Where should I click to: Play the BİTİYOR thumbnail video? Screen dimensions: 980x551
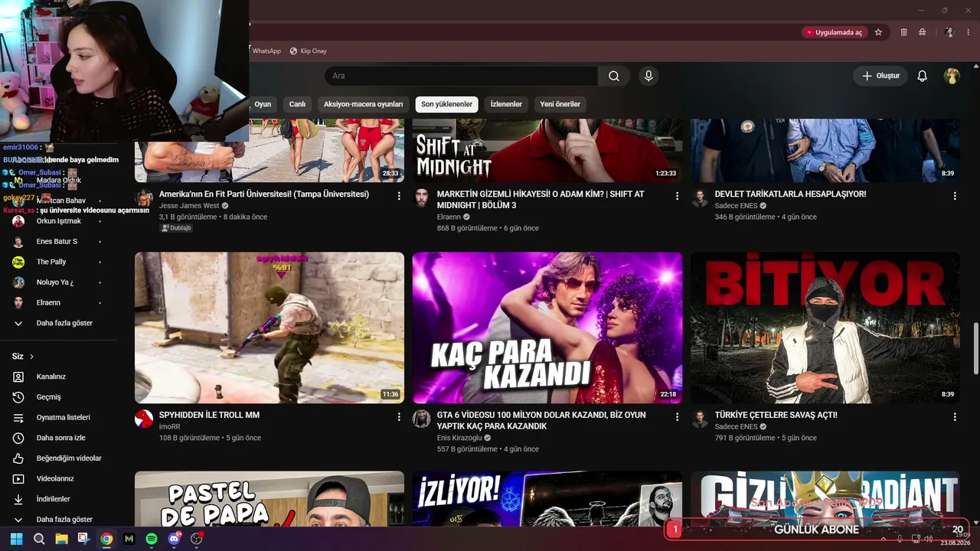(825, 328)
